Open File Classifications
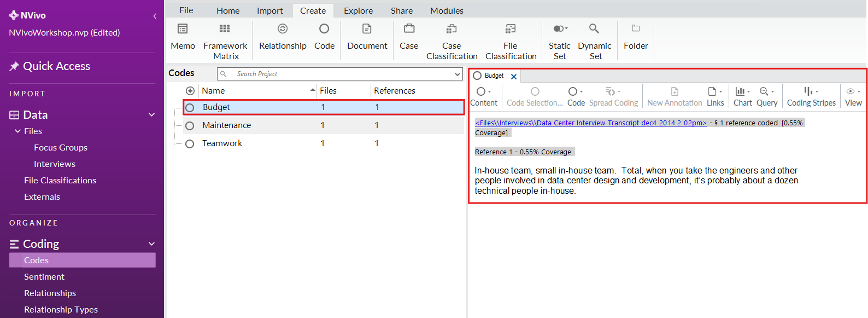This screenshot has height=318, width=868. point(60,181)
